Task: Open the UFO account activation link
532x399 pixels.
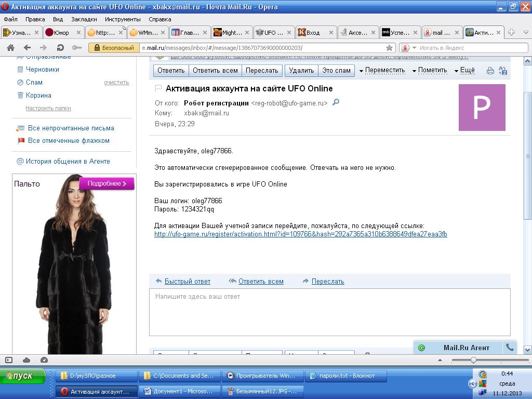Action: (301, 234)
